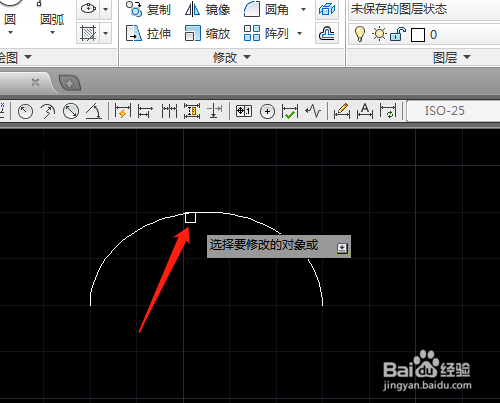The image size is (500, 403).
Task: Open the ISO-25 dimension style dropdown
Action: point(453,111)
